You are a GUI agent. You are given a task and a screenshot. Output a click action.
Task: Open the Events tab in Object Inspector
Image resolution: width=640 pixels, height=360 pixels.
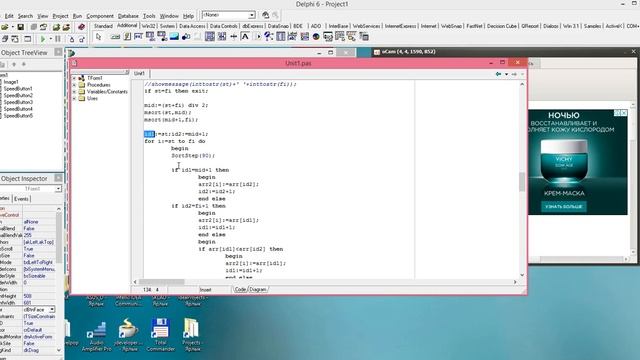tap(21, 199)
